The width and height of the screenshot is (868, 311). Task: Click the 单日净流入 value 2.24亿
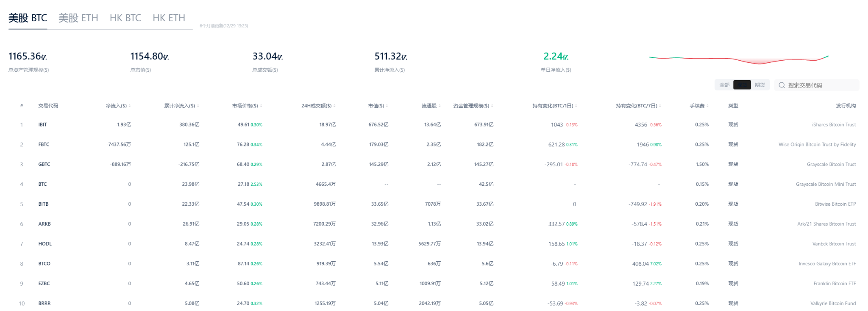click(x=556, y=56)
